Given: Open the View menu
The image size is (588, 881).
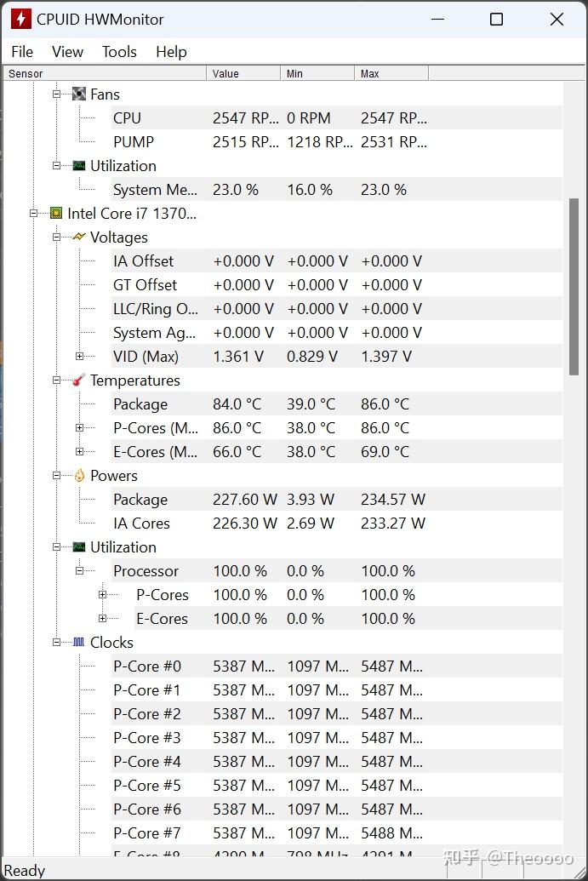Looking at the screenshot, I should point(67,52).
